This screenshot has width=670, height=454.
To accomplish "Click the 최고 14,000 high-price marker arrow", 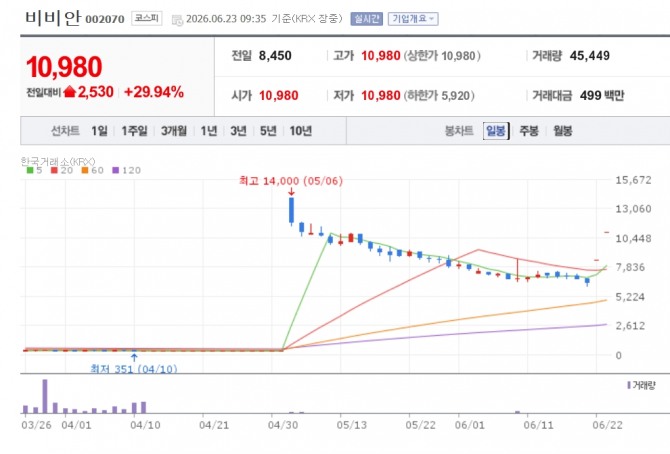I will 291,192.
